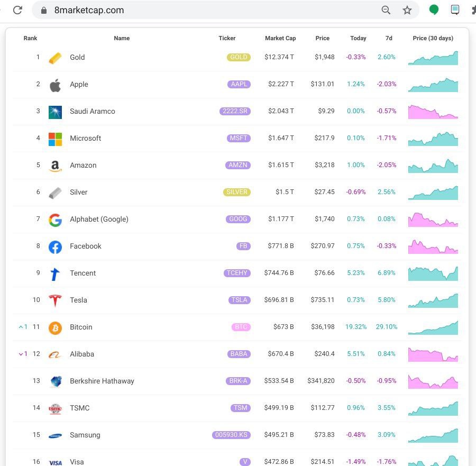Sort by the Price column header
This screenshot has height=466, width=476.
coord(323,38)
